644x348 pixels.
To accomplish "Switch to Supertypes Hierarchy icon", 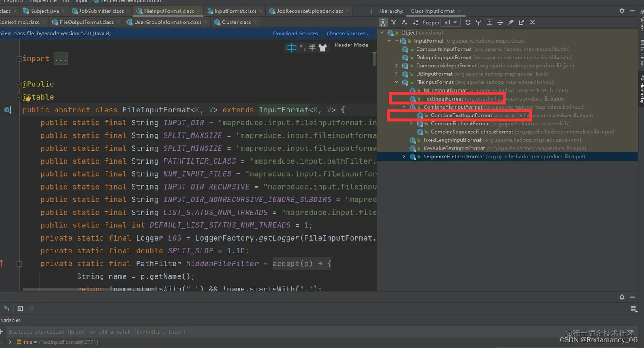I will coord(394,22).
